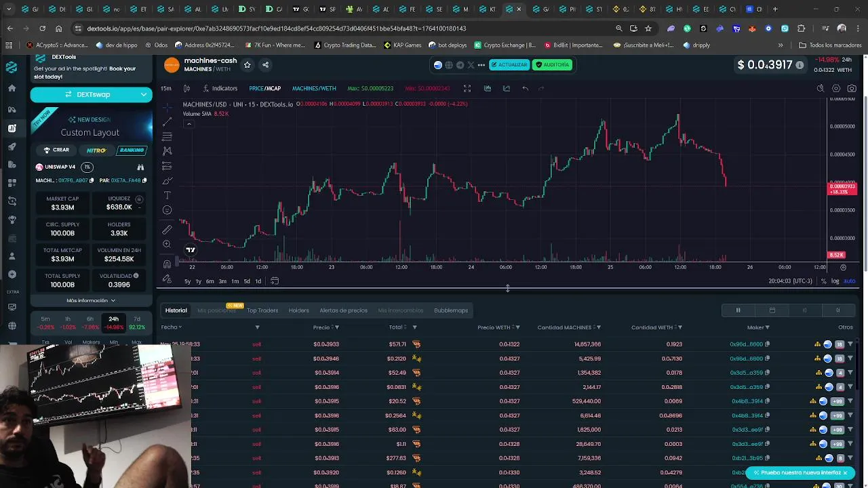Collapse the Volume SMA legend arrow
Image resolution: width=868 pixels, height=488 pixels.
pos(189,123)
